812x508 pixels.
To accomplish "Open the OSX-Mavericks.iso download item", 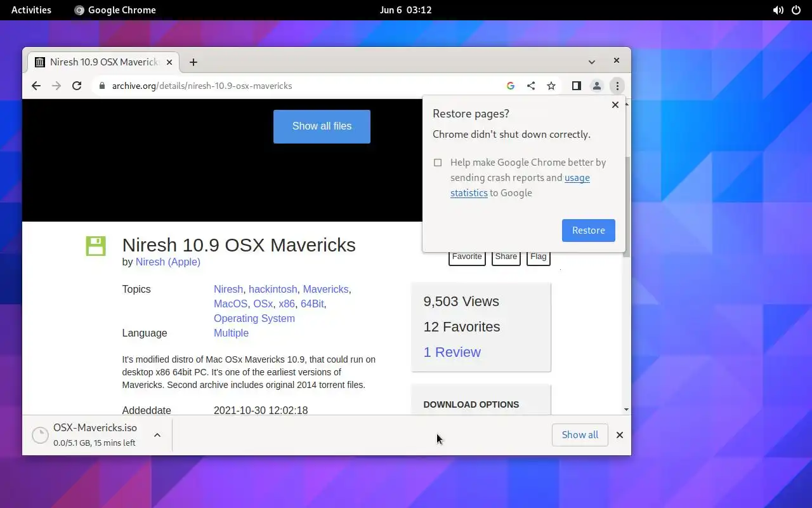I will click(x=95, y=435).
